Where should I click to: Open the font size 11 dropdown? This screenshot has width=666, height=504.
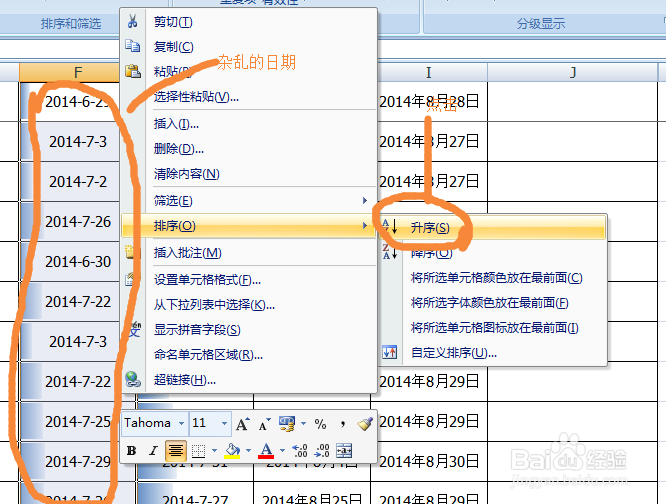224,423
